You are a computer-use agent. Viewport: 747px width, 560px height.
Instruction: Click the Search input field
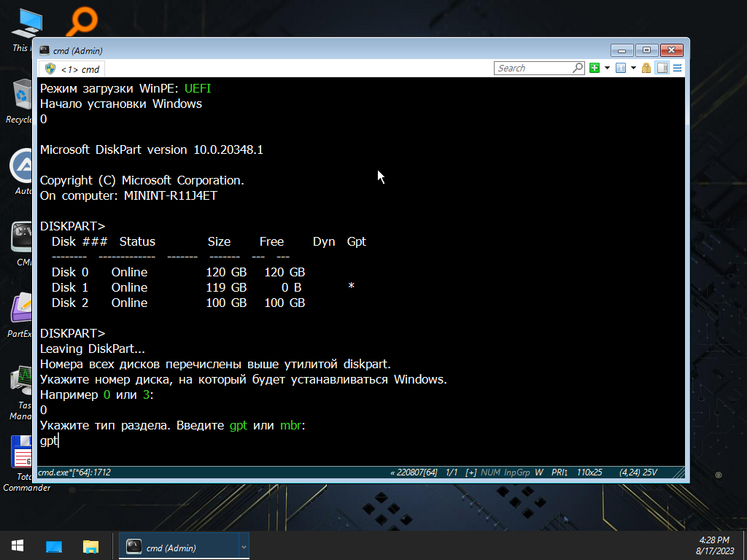[x=533, y=68]
